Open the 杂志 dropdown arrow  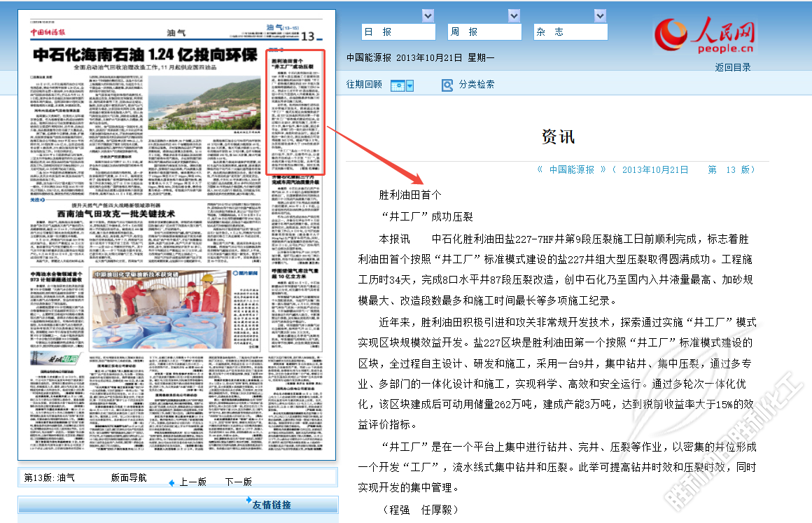tap(600, 16)
